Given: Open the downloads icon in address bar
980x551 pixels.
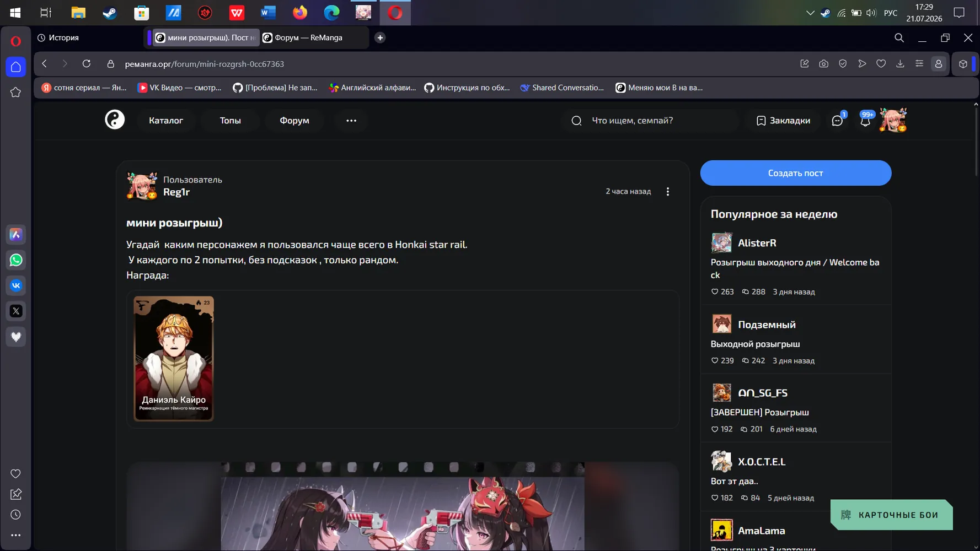Looking at the screenshot, I should click(x=900, y=64).
